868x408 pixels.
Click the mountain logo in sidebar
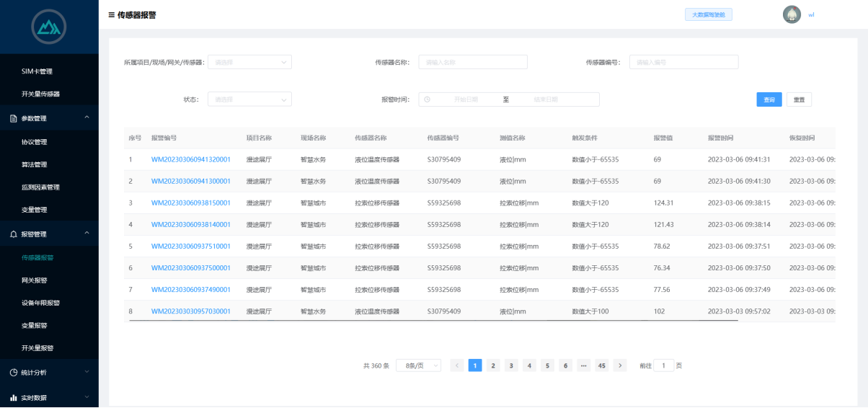49,27
